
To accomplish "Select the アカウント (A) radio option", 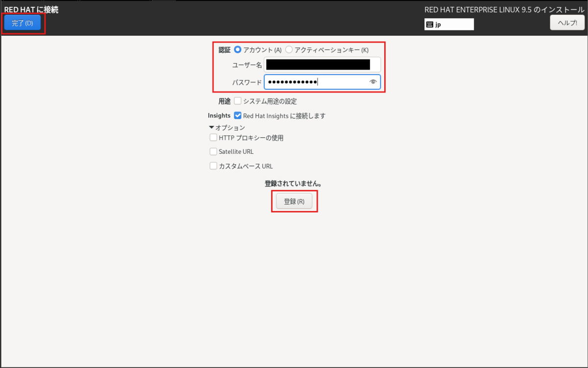I will pyautogui.click(x=238, y=49).
